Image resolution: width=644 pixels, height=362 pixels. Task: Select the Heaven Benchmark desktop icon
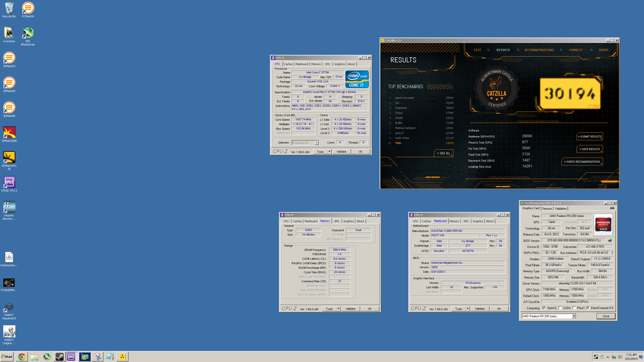pyautogui.click(x=9, y=211)
